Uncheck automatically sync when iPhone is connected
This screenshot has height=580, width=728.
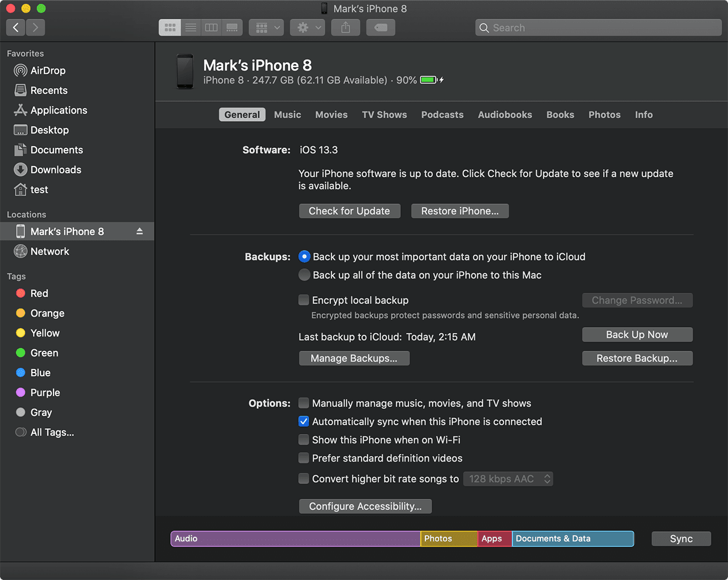tap(304, 422)
